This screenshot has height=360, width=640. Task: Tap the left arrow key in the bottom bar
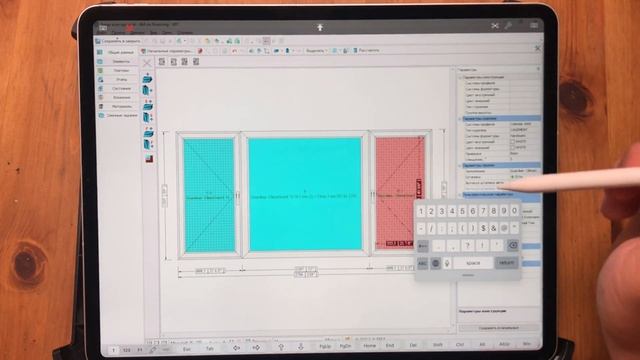pyautogui.click(x=236, y=348)
